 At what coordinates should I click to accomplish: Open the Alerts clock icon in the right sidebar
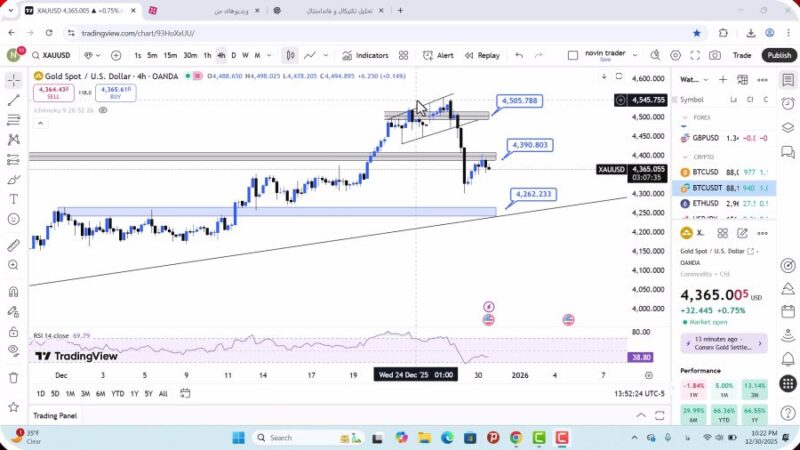click(x=787, y=101)
